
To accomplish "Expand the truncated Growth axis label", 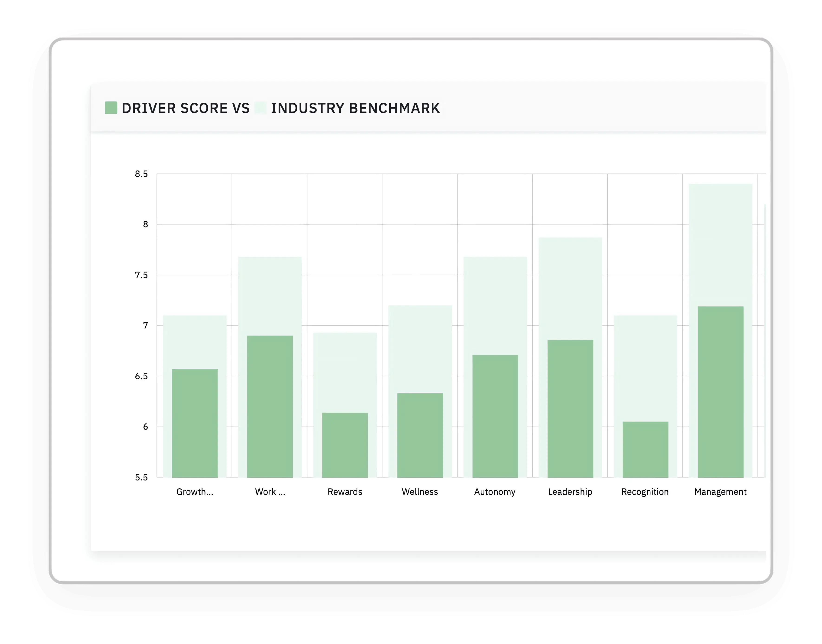I will click(195, 492).
